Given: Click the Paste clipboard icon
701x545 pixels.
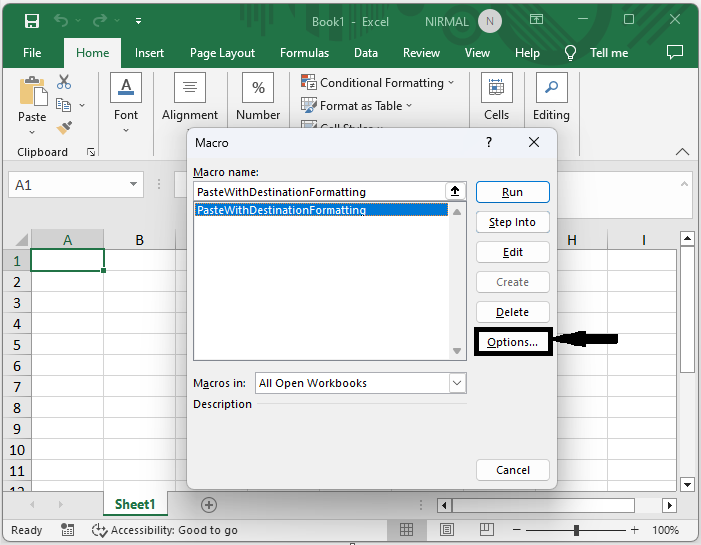Looking at the screenshot, I should (32, 93).
